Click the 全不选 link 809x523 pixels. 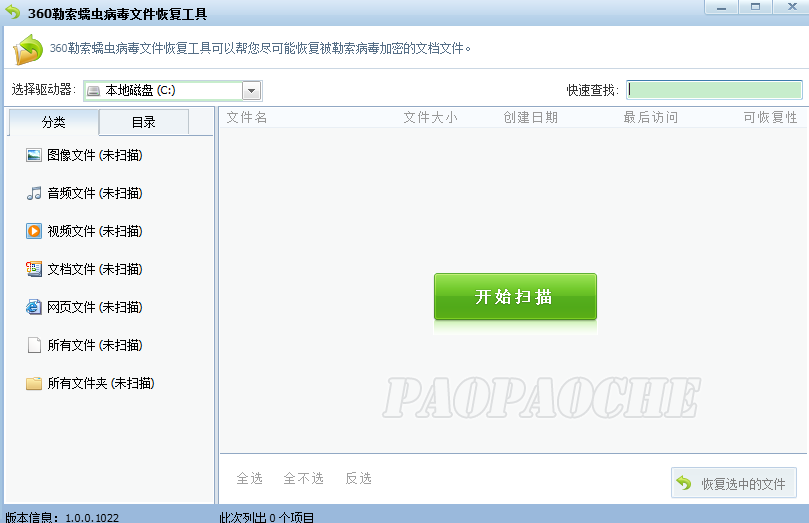pyautogui.click(x=303, y=479)
